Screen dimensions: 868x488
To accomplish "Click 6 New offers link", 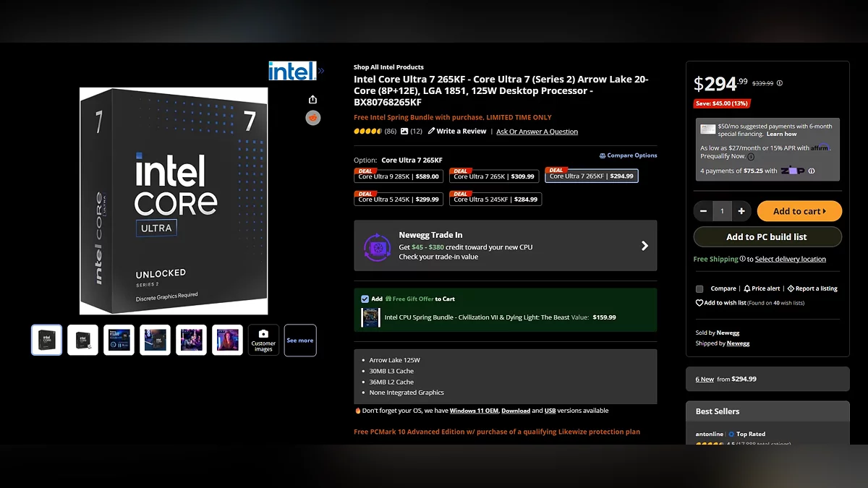I will click(705, 379).
